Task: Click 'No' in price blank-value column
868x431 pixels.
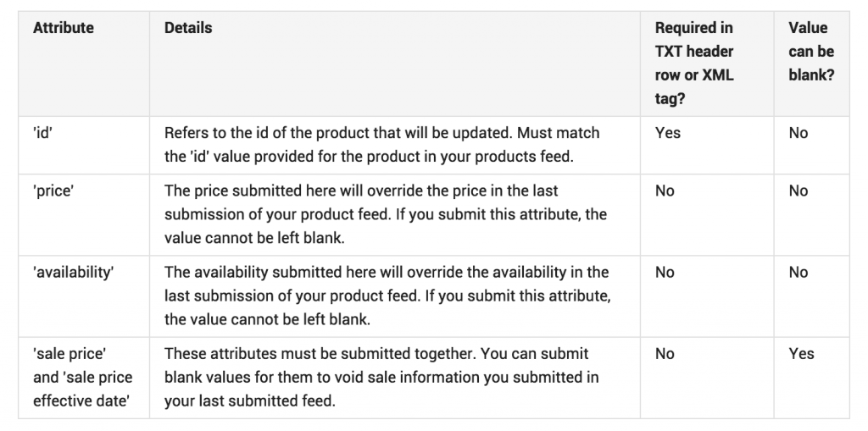Action: pos(798,191)
